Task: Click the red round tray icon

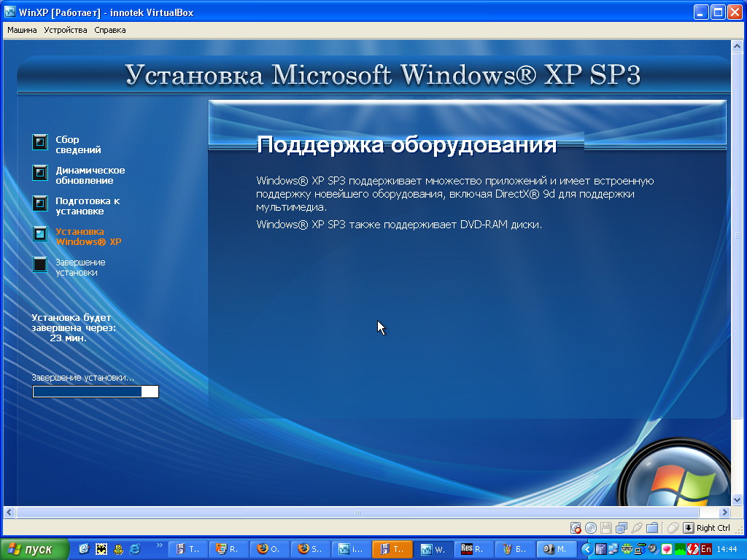Action: click(693, 550)
